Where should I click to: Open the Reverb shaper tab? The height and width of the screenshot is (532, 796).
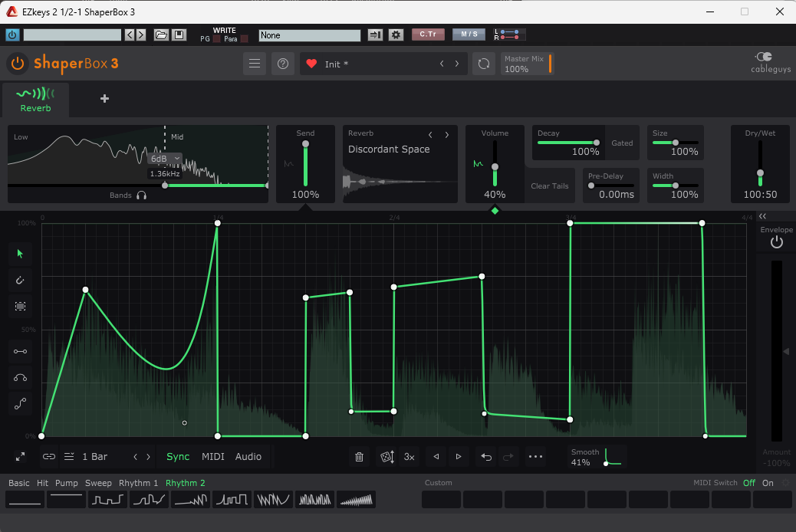click(35, 100)
